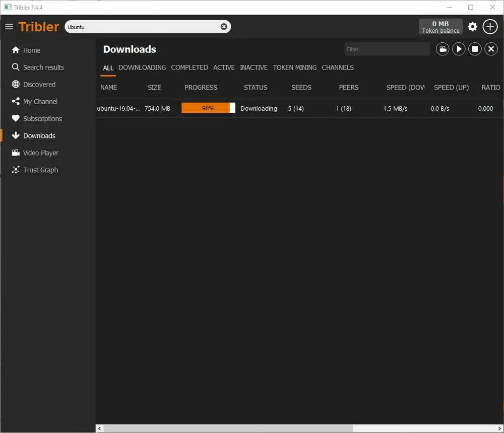Click the 1.5 MB/s download speed
This screenshot has height=433, width=504.
[395, 109]
